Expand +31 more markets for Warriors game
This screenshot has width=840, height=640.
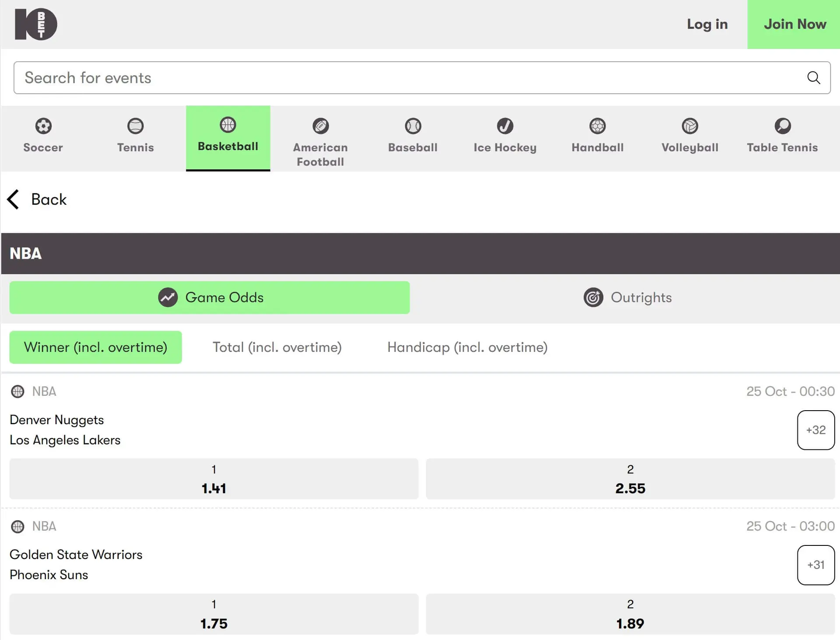pos(815,565)
